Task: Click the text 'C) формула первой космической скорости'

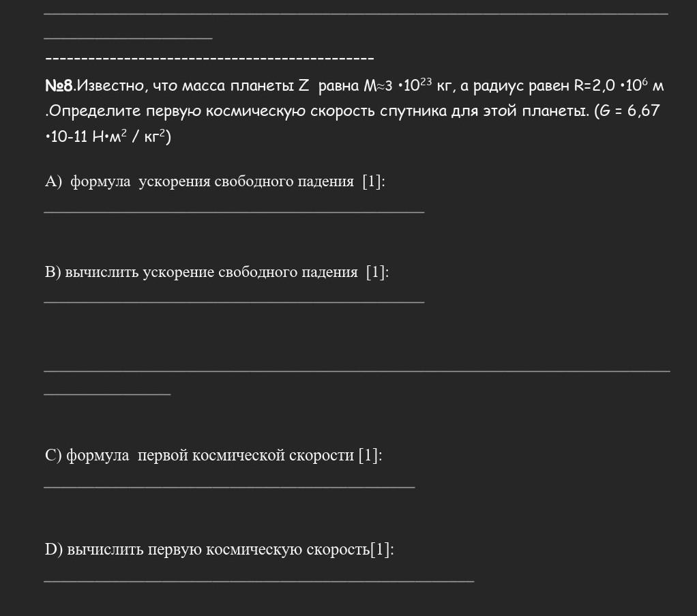Action: 199,455
